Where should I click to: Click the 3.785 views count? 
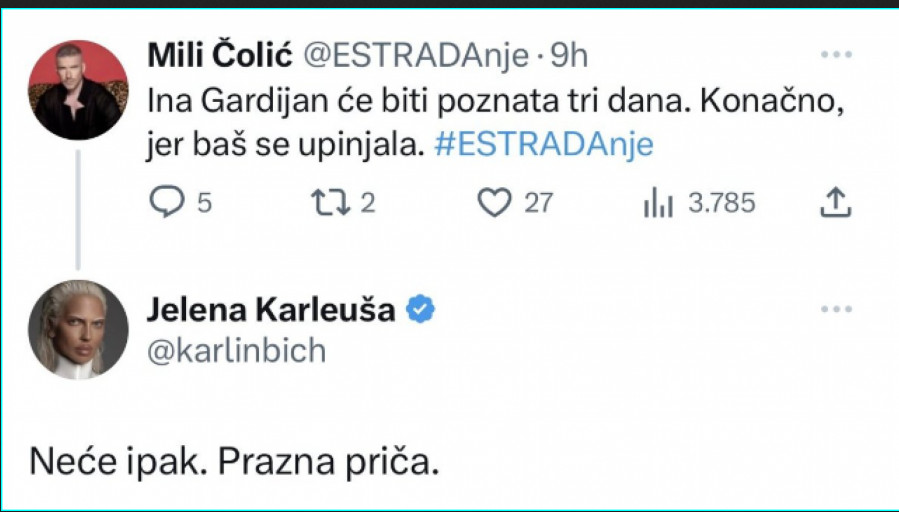click(721, 203)
